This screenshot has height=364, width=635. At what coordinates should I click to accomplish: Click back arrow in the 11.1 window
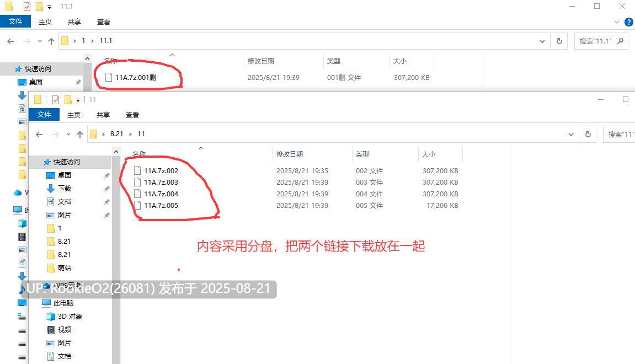tap(11, 41)
